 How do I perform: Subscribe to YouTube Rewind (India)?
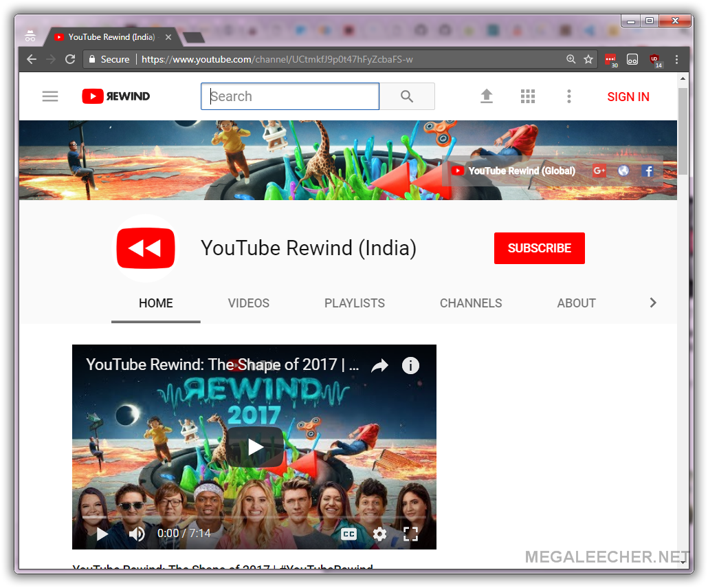pyautogui.click(x=539, y=248)
